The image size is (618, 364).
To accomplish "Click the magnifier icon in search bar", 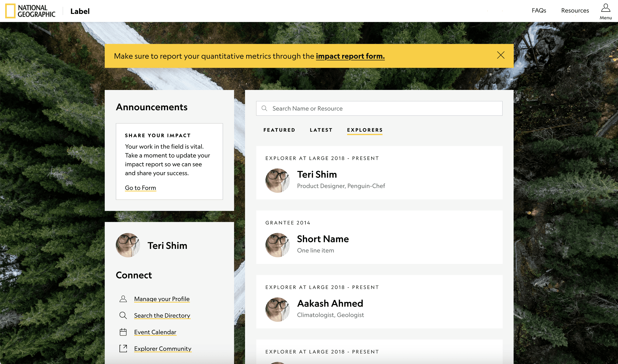I will tap(264, 108).
